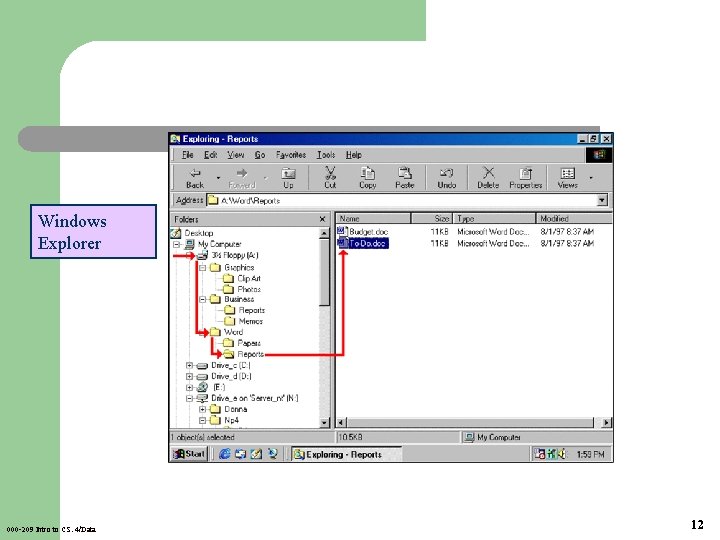The width and height of the screenshot is (720, 540).
Task: Click the Views toolbar icon
Action: [x=568, y=178]
